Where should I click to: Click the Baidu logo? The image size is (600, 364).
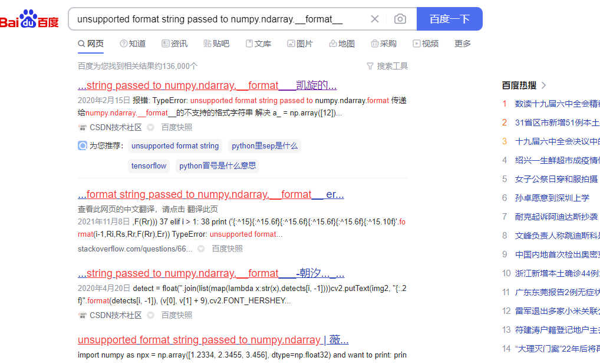point(29,19)
